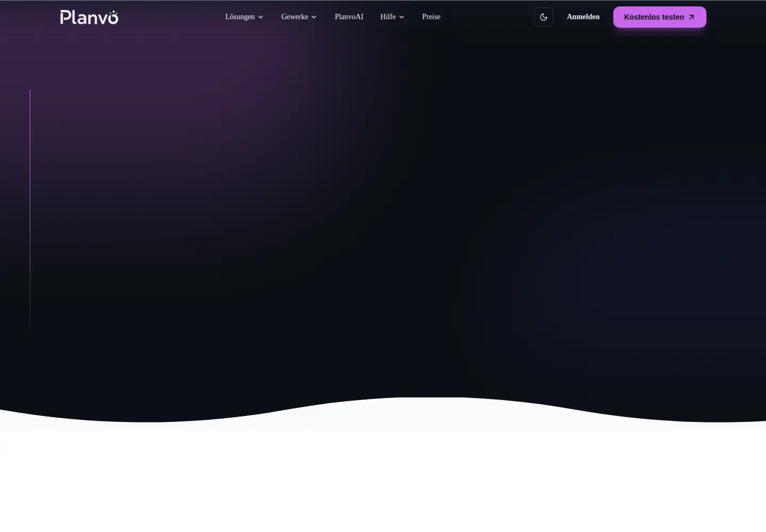766x532 pixels.
Task: Click the Planvo logo
Action: tap(89, 17)
